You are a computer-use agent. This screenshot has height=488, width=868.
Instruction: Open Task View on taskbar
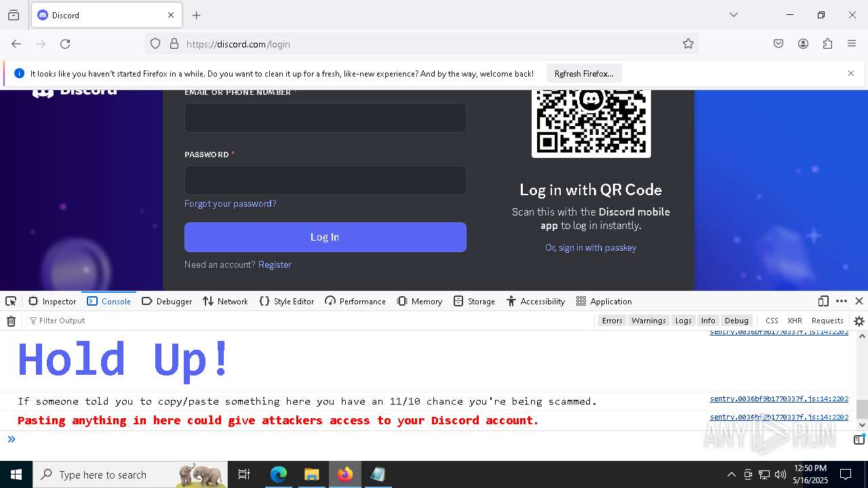[x=244, y=474]
